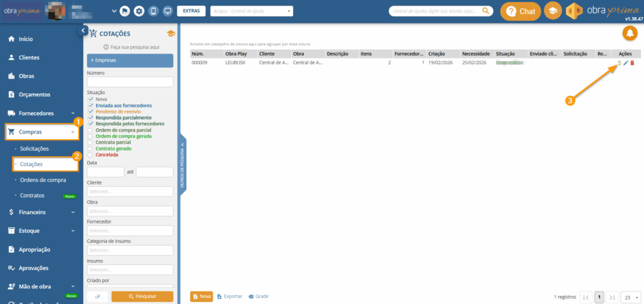The height and width of the screenshot is (304, 644).
Task: Enable the Cancelada situation filter
Action: click(x=91, y=155)
